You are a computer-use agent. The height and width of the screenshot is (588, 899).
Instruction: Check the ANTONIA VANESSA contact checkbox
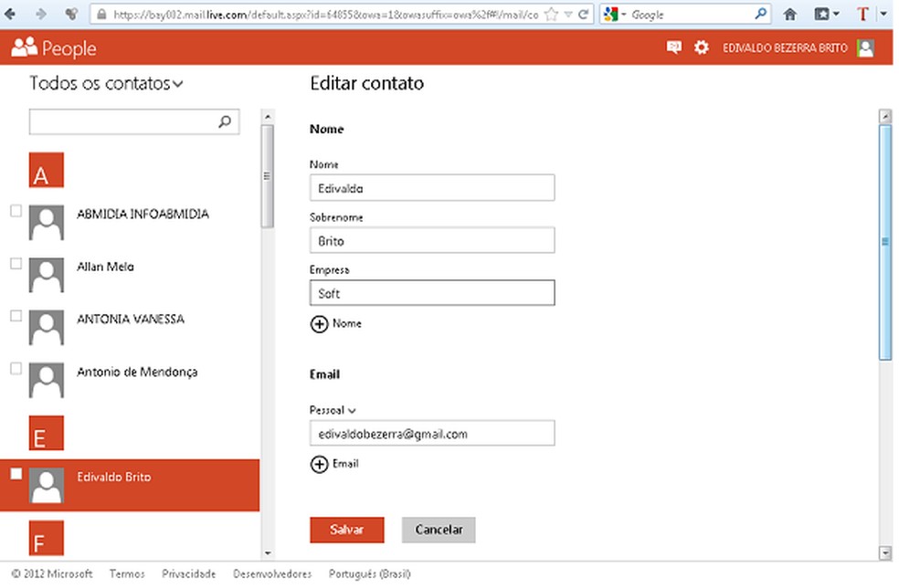coord(16,316)
